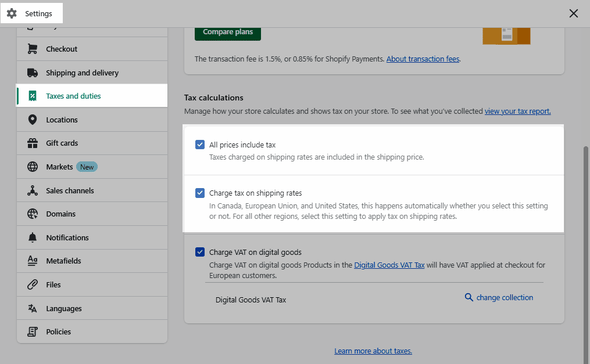This screenshot has height=364, width=590.
Task: Open Gift cards settings
Action: (x=92, y=143)
